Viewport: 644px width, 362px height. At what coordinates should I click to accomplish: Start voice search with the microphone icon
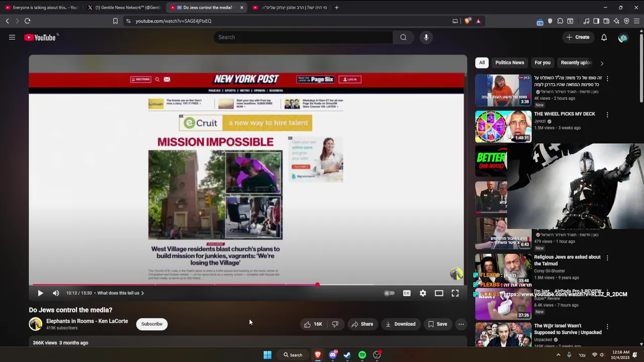426,37
